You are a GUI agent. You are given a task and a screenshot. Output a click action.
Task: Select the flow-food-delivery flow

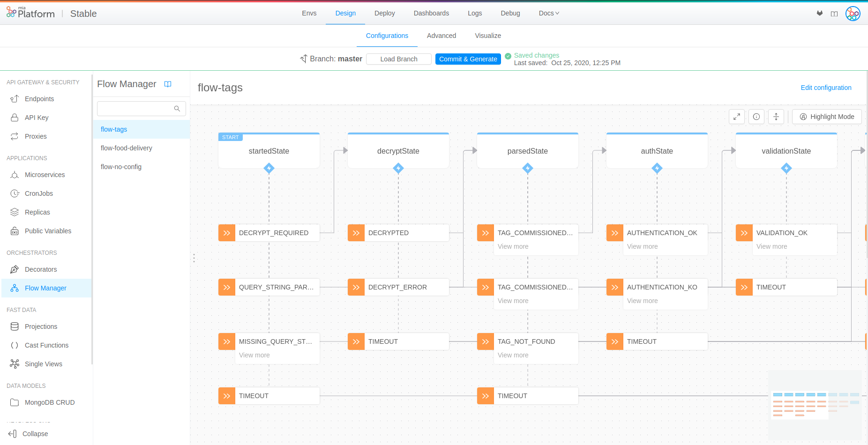pyautogui.click(x=127, y=148)
